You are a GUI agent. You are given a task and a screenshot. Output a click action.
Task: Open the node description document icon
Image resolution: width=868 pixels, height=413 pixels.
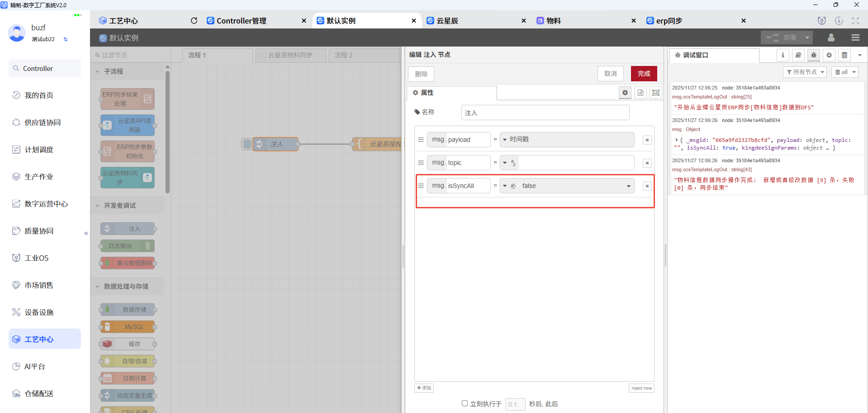pyautogui.click(x=640, y=93)
